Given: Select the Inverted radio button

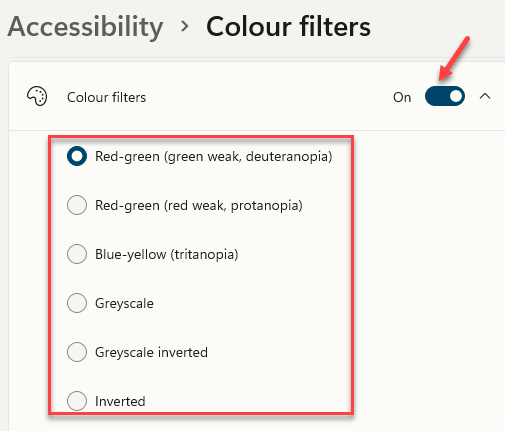Looking at the screenshot, I should [x=77, y=401].
